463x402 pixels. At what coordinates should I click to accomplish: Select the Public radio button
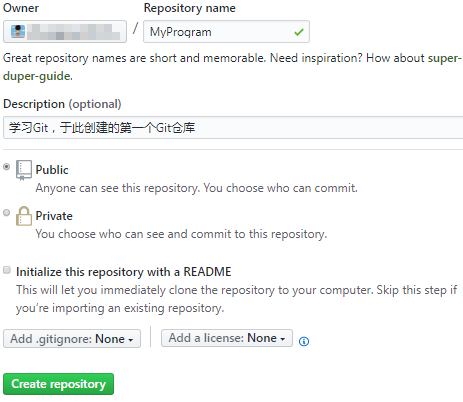(6, 166)
